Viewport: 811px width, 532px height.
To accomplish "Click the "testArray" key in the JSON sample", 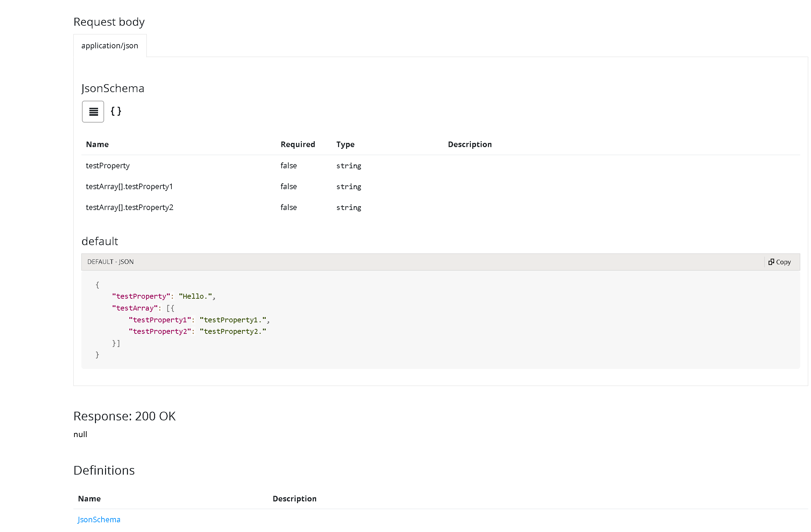I will pyautogui.click(x=135, y=308).
